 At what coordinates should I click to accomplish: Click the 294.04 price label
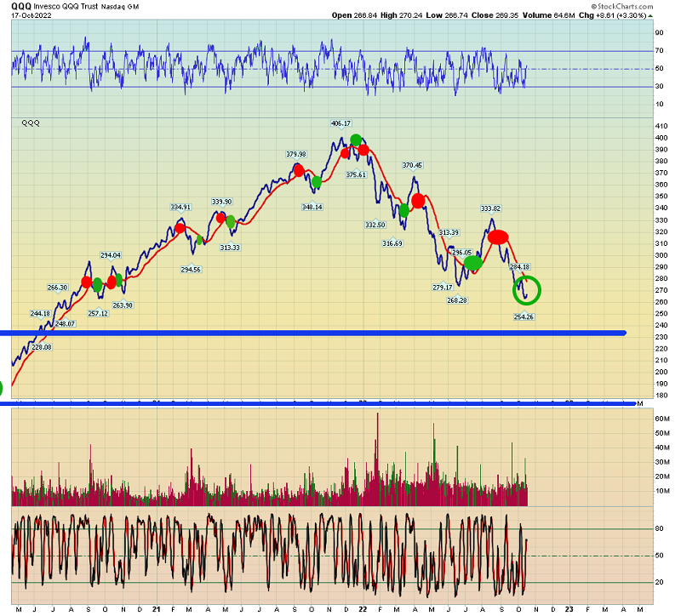point(111,255)
